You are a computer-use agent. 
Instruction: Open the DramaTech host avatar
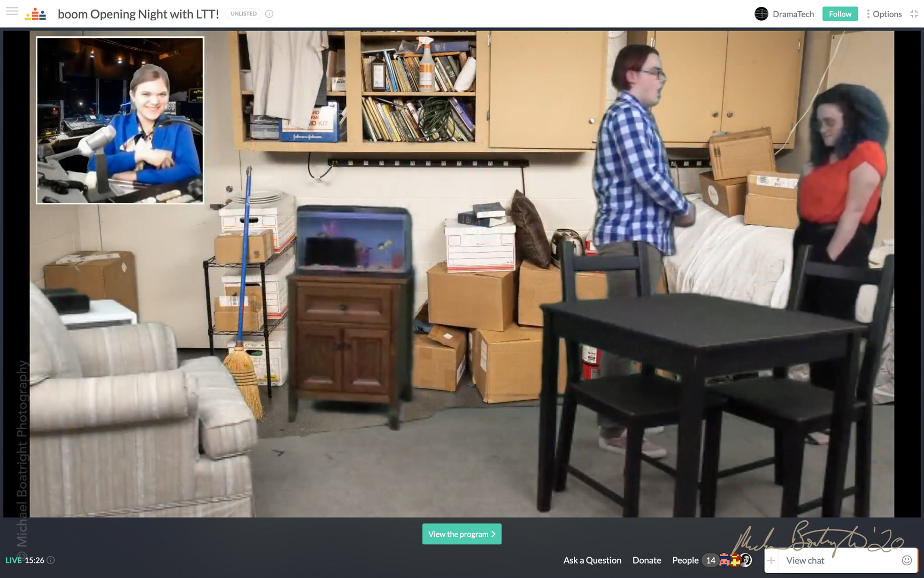[761, 14]
